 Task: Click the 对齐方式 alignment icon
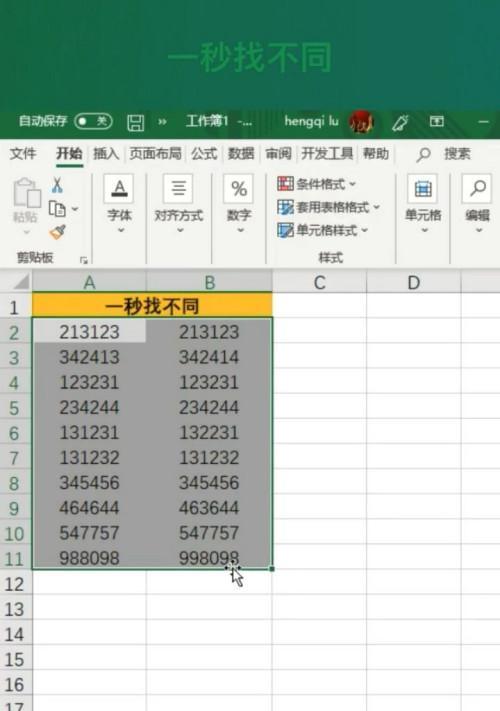click(x=178, y=188)
